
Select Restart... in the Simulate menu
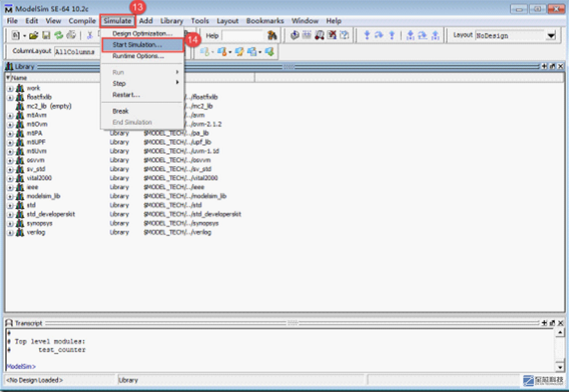tap(143, 95)
